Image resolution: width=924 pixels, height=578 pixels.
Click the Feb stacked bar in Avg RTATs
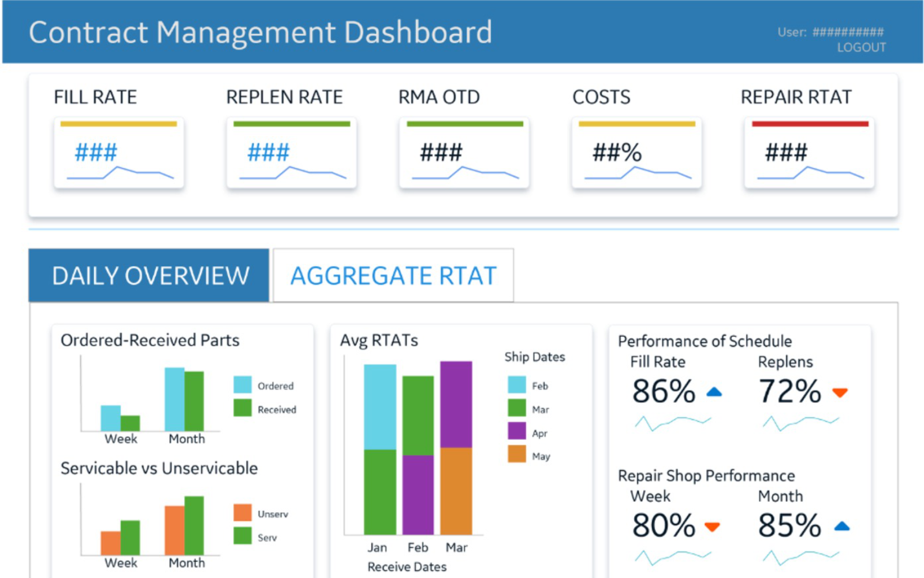(418, 455)
